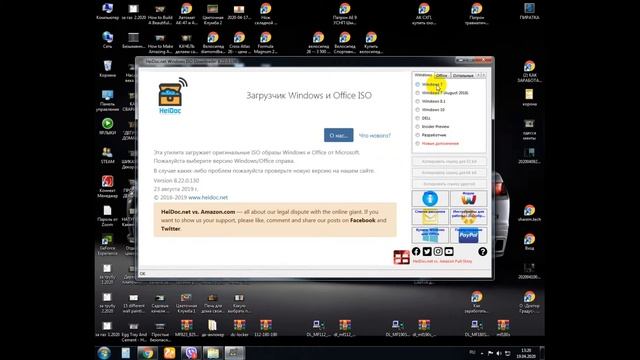Click the copy link for 64 bit button
This screenshot has width=640, height=360.
click(449, 173)
